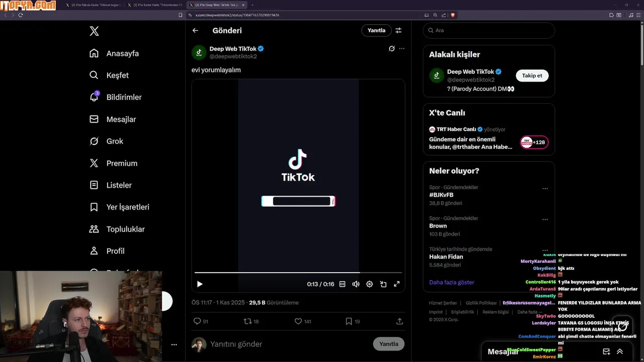Open Gizlilik Politikası footer link
Image resolution: width=644 pixels, height=362 pixels.
coord(481,303)
